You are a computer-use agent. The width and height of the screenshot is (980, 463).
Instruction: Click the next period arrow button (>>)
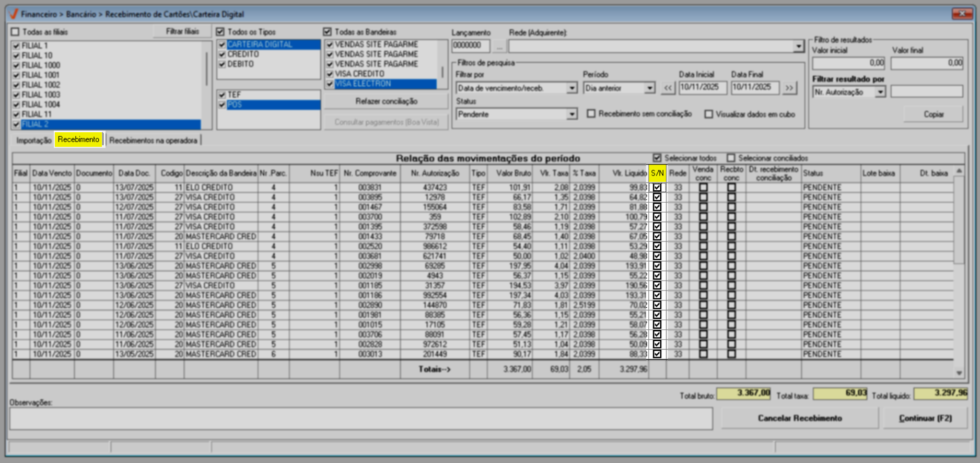tap(789, 88)
